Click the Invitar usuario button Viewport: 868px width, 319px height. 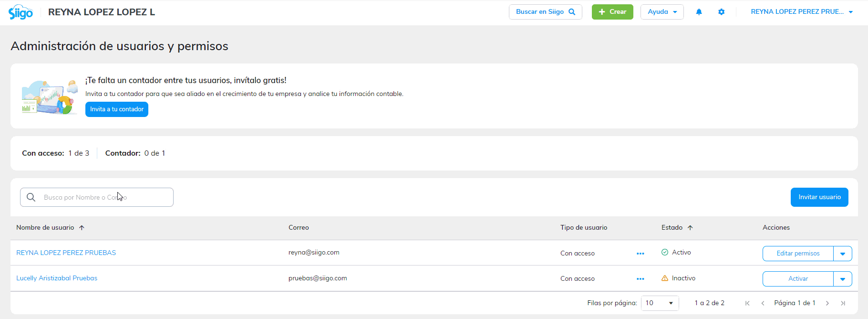point(819,197)
